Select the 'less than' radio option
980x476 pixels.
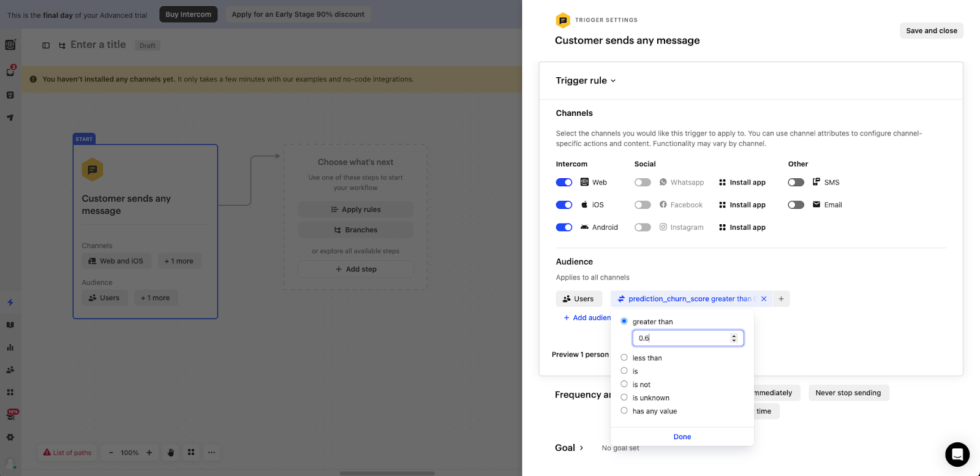[x=624, y=357]
